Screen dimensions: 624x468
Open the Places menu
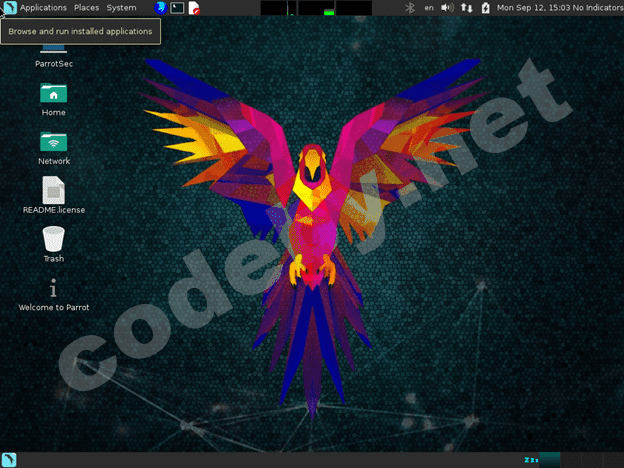point(86,8)
